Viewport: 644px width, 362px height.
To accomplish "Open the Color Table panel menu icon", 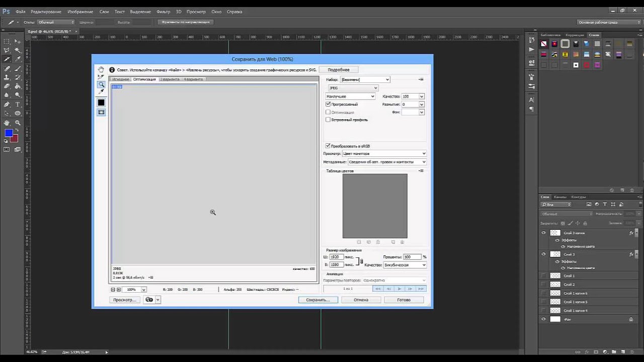I will click(x=421, y=171).
